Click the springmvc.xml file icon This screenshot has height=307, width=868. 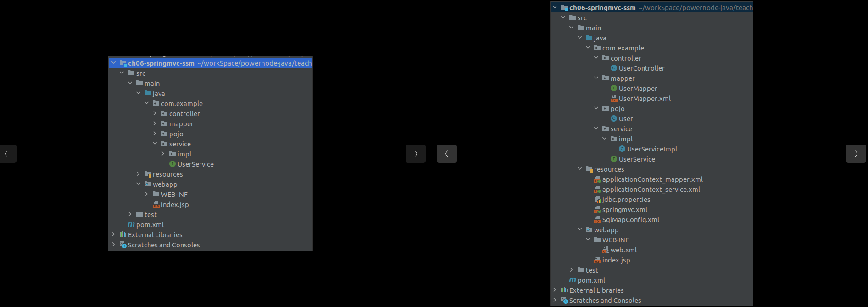597,209
